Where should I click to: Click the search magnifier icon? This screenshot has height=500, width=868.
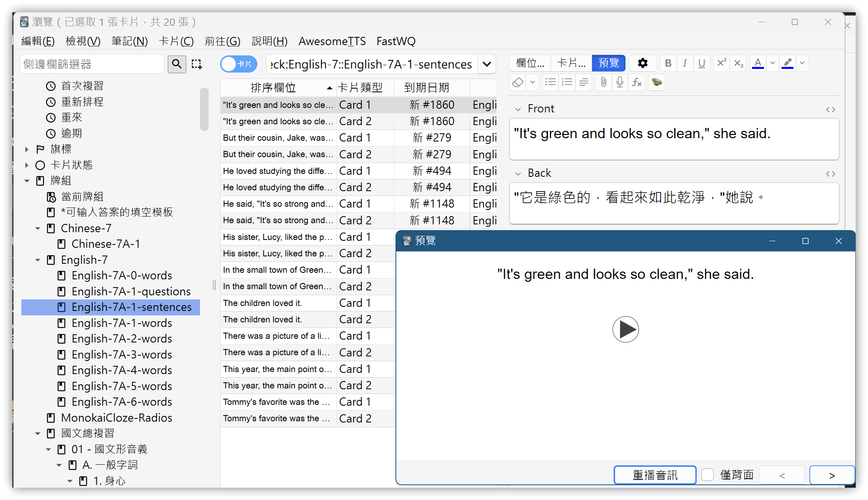tap(177, 64)
